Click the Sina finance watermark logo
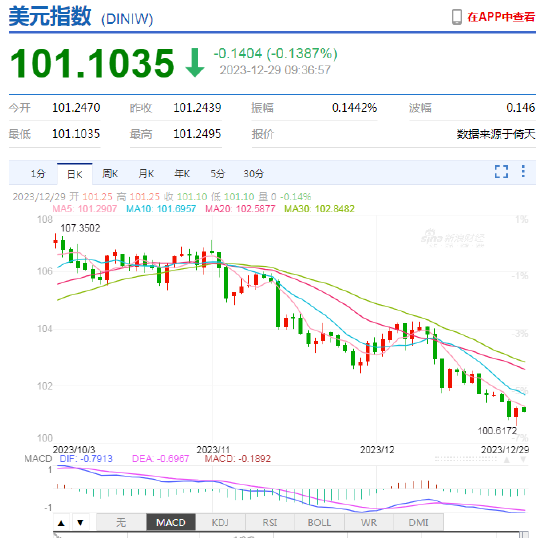The width and height of the screenshot is (550, 538). tap(452, 238)
